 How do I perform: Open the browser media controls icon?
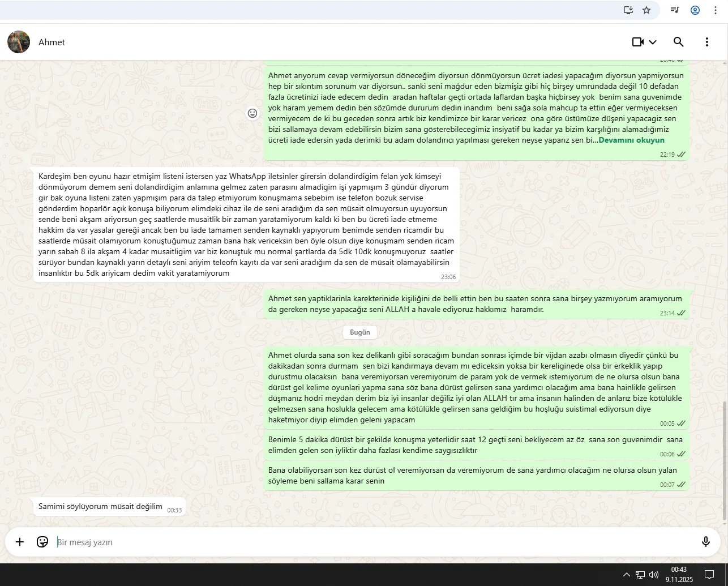[675, 10]
